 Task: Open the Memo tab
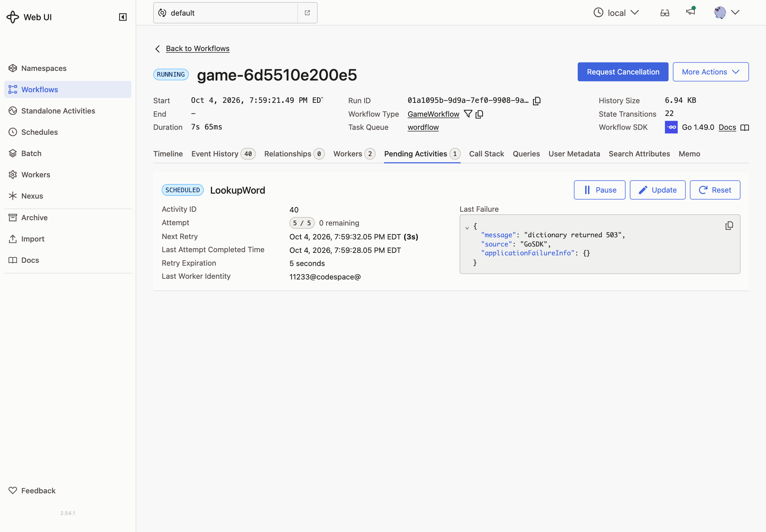689,154
